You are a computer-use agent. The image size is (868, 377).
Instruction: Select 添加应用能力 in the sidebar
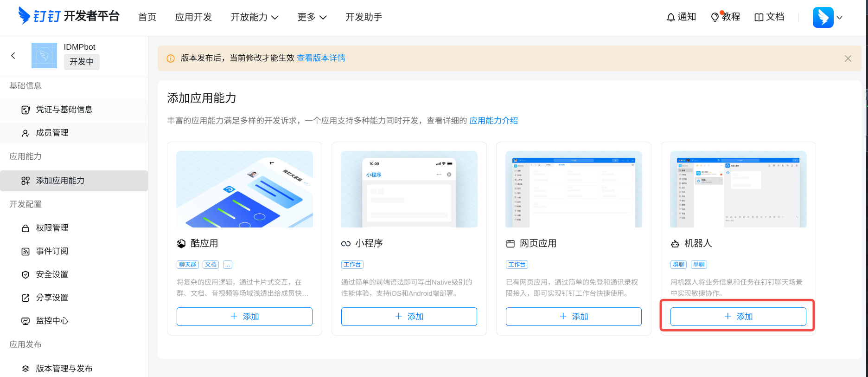pos(74,181)
